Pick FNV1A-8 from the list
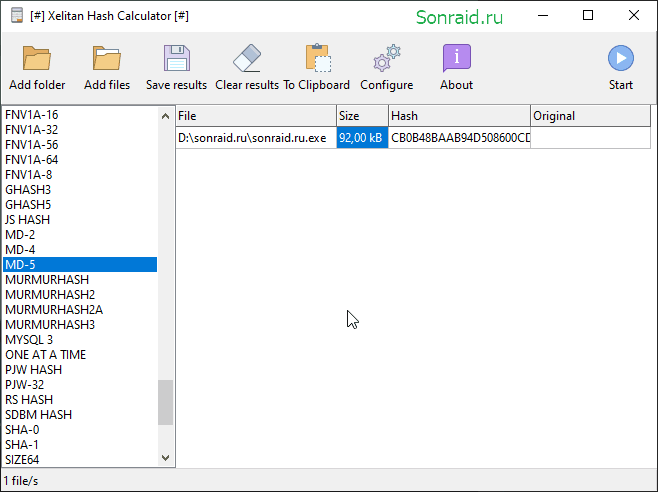Viewport: 658px width, 492px height. pos(80,175)
